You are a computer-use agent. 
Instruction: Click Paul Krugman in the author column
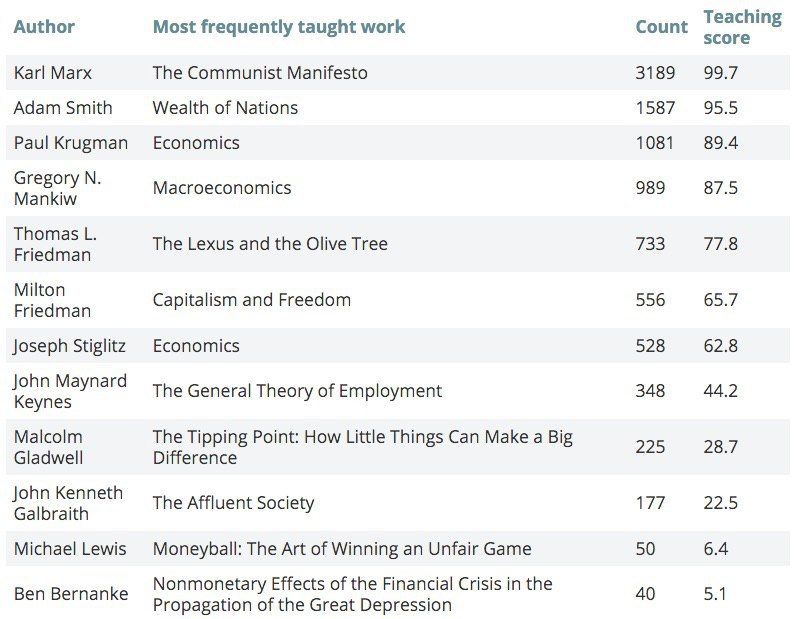(x=71, y=143)
